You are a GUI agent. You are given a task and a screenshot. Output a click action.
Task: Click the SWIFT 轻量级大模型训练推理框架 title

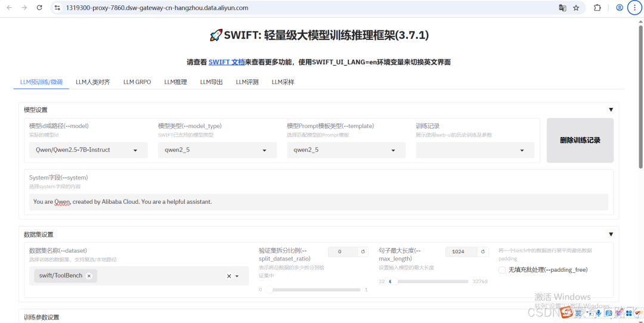(x=319, y=35)
